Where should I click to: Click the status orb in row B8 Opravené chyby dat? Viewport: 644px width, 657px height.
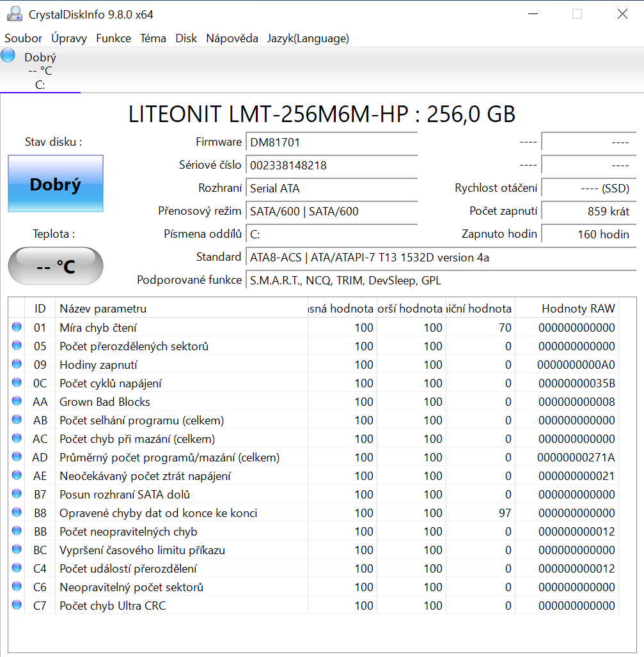click(17, 512)
